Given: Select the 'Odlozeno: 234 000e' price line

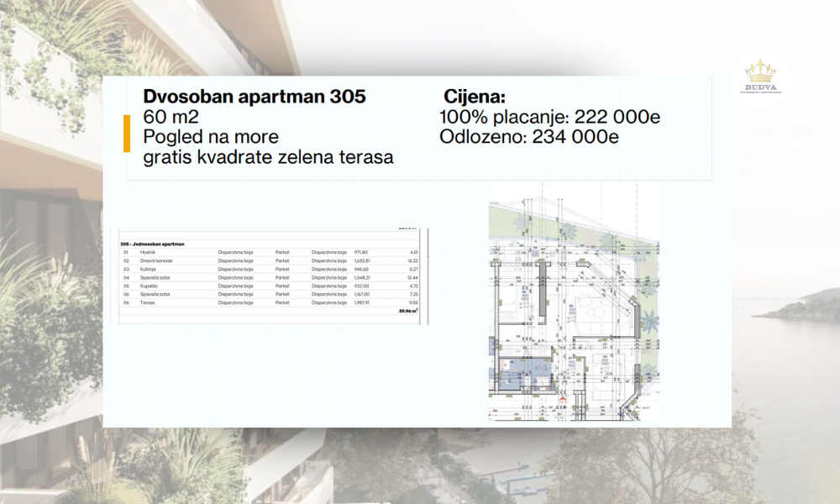Looking at the screenshot, I should pyautogui.click(x=529, y=137).
